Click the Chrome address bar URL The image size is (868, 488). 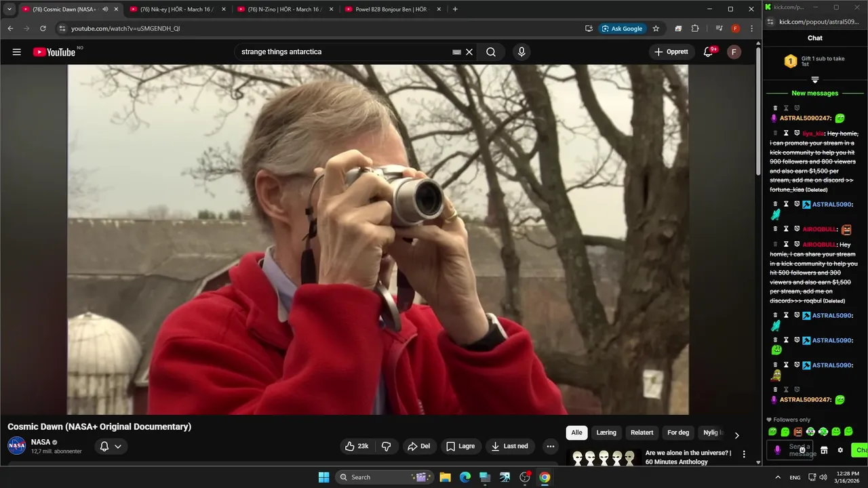(125, 28)
